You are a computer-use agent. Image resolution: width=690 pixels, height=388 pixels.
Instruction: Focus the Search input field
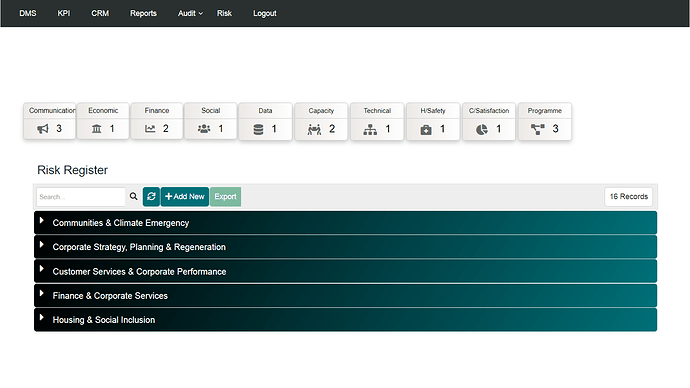tap(81, 197)
